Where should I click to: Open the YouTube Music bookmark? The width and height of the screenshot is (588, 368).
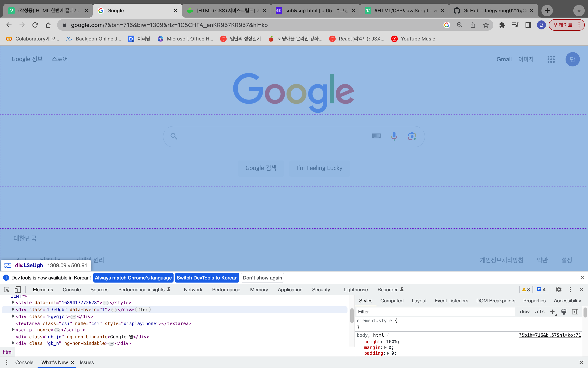(x=413, y=39)
